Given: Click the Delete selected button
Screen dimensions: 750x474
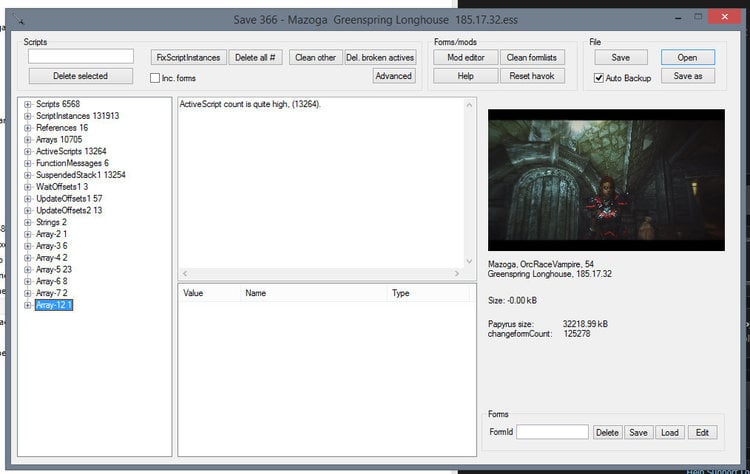Looking at the screenshot, I should tap(80, 76).
